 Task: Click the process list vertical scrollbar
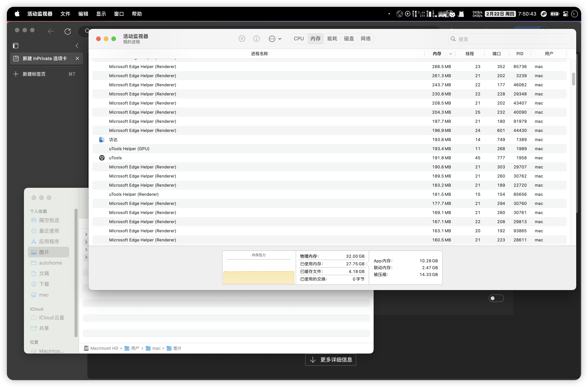pyautogui.click(x=573, y=79)
